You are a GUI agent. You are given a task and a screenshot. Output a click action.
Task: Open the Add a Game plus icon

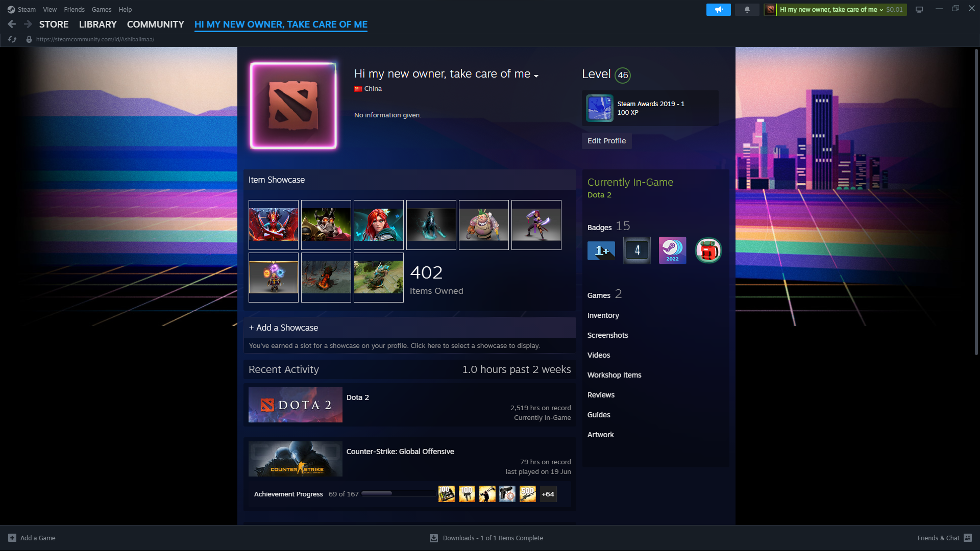click(12, 538)
